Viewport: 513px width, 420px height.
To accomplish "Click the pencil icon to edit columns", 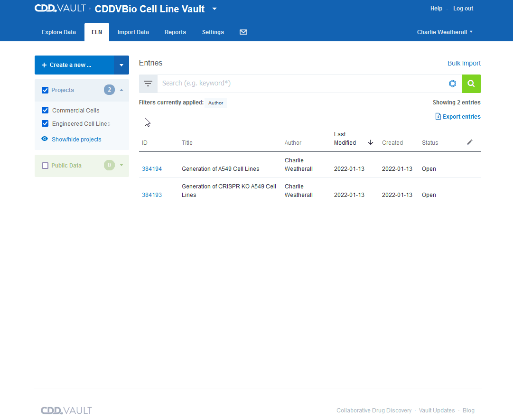I will 469,142.
